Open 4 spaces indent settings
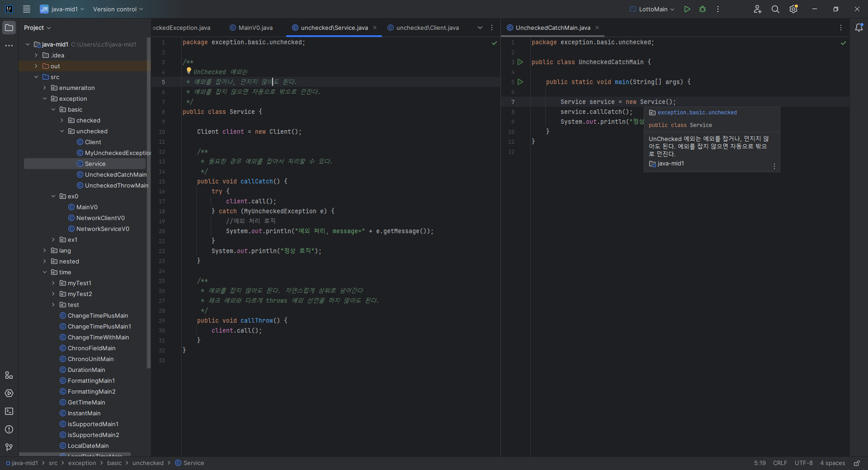Screen dimensions: 868x470 coord(833,463)
